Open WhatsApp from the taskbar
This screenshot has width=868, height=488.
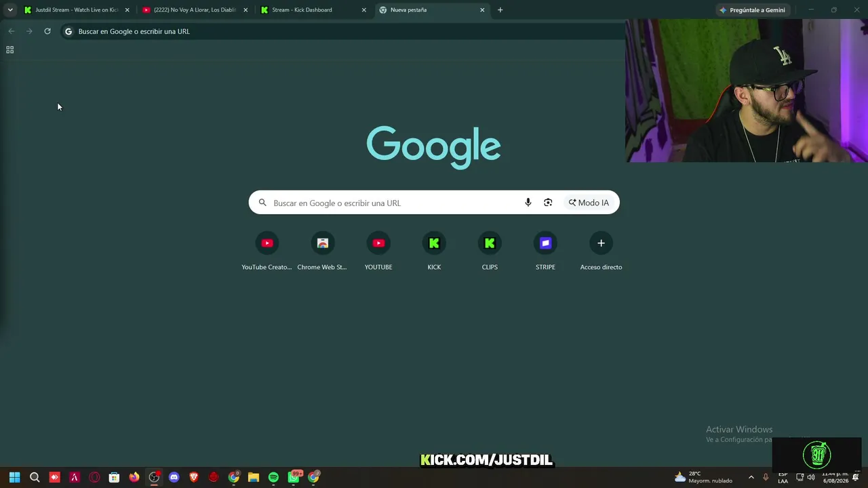point(294,477)
